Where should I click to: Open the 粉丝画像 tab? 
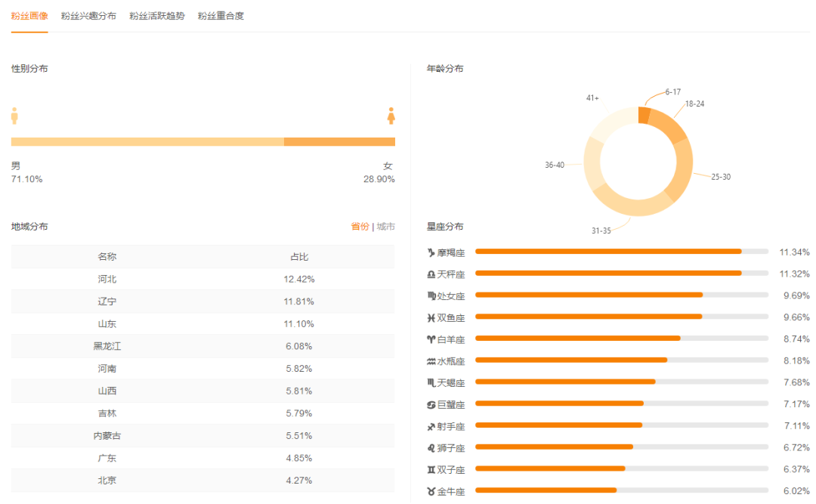[29, 16]
